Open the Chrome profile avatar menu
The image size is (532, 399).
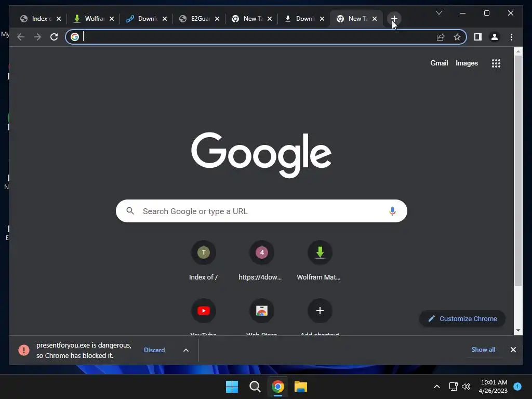(495, 37)
